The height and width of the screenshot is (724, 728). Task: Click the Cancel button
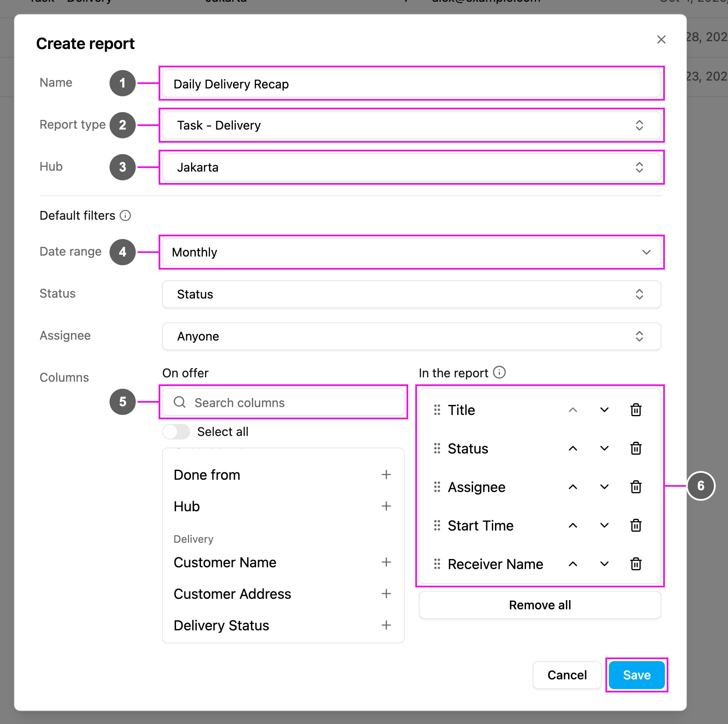(x=567, y=675)
